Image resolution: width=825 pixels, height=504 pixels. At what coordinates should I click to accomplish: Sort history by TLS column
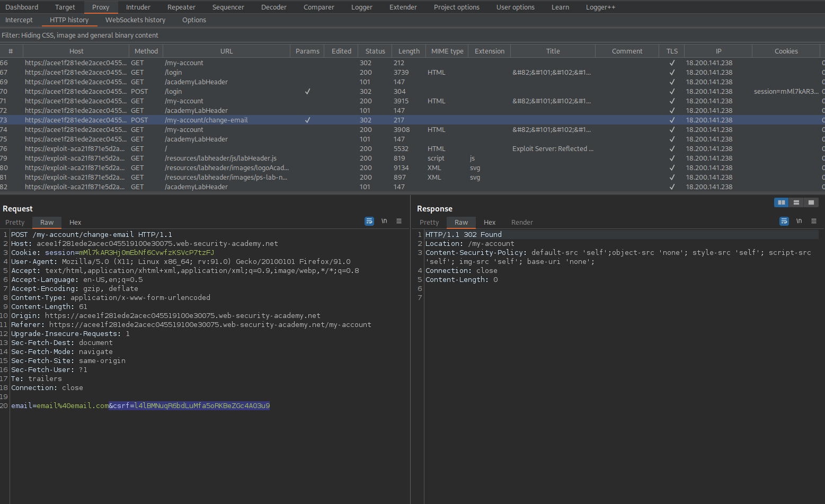[672, 51]
